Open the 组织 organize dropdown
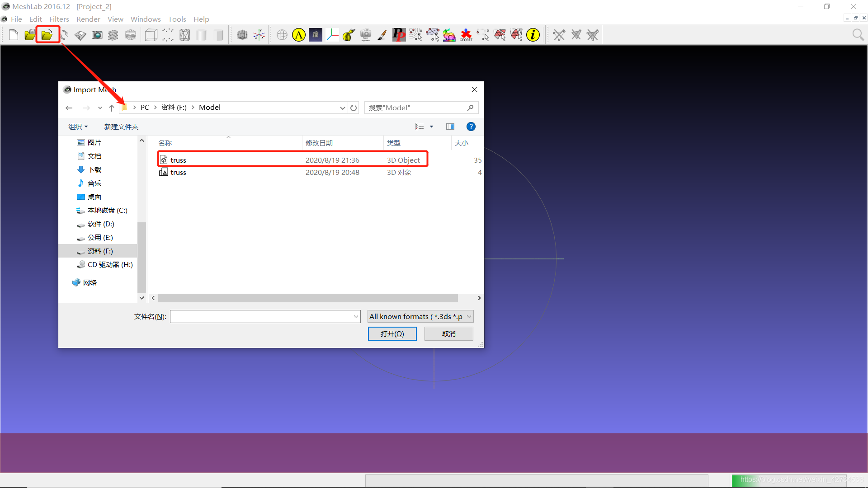Screen dimensions: 868x488 [x=78, y=127]
